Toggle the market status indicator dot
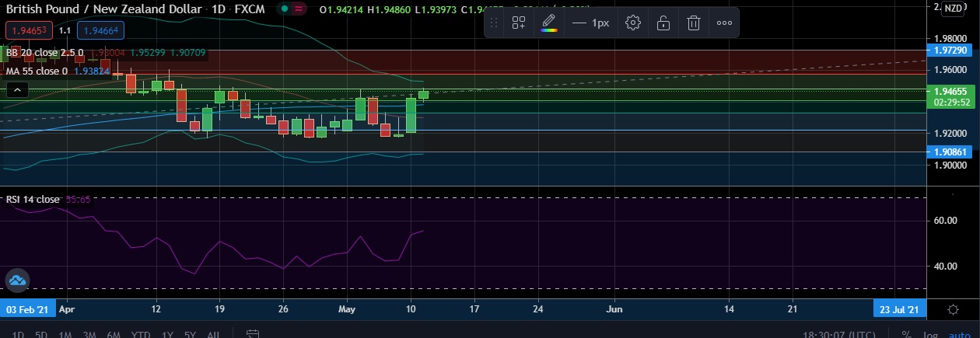Screen dimensions: 980x338 pos(285,9)
